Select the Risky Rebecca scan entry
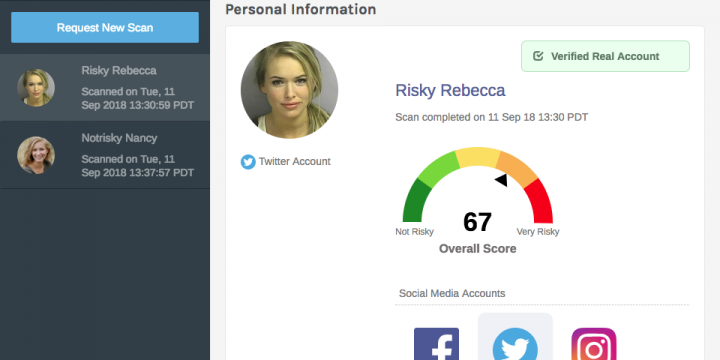The height and width of the screenshot is (360, 720). coord(105,88)
